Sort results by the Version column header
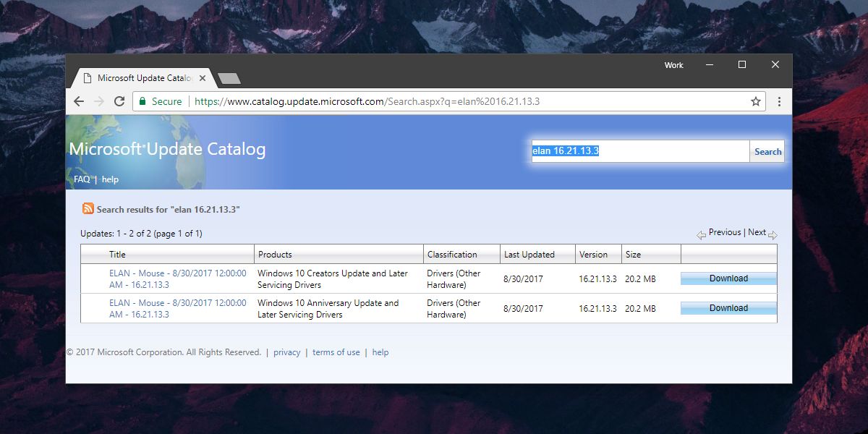 tap(593, 255)
